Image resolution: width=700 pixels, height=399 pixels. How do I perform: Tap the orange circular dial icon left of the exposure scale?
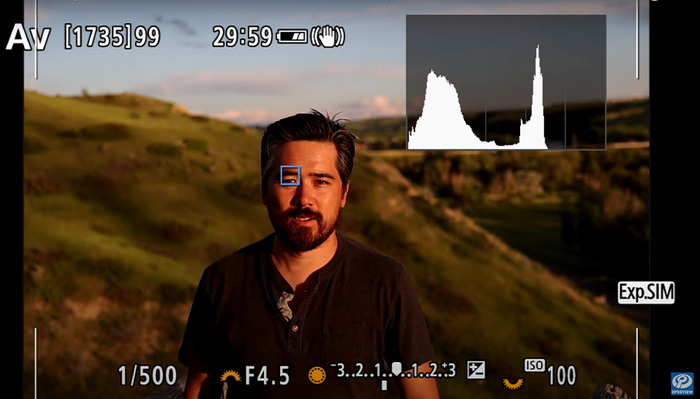point(317,375)
